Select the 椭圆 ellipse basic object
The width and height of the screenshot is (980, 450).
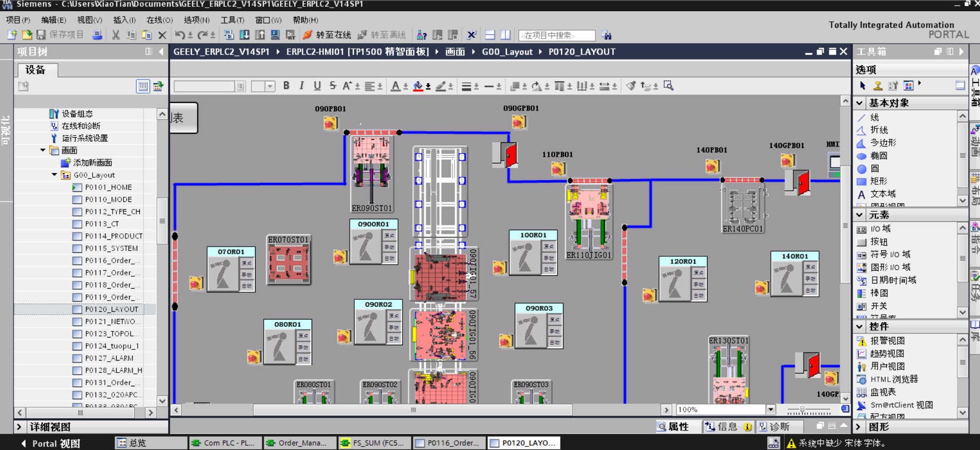pyautogui.click(x=879, y=156)
